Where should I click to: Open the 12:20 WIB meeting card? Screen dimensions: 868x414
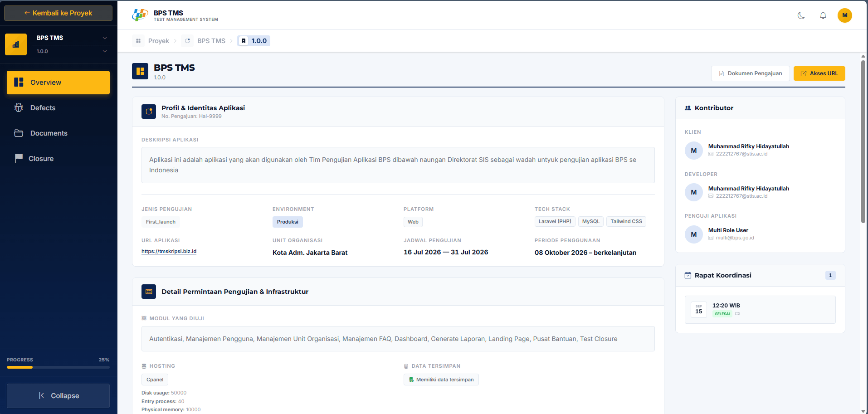click(760, 310)
